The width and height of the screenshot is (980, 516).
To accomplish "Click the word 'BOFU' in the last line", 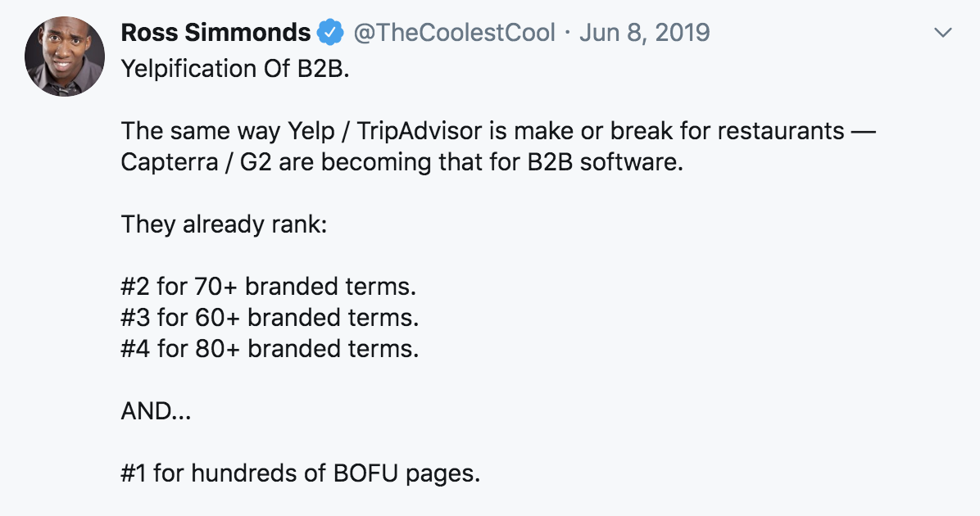I will click(365, 473).
